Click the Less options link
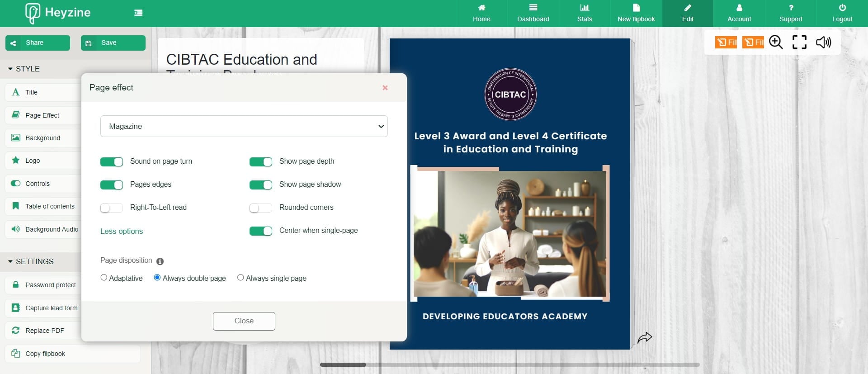 [x=122, y=231]
